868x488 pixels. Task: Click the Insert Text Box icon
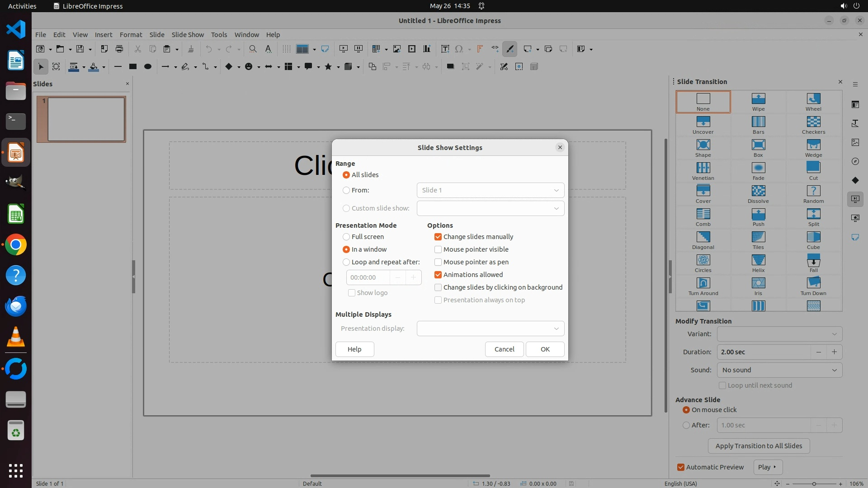tap(445, 49)
